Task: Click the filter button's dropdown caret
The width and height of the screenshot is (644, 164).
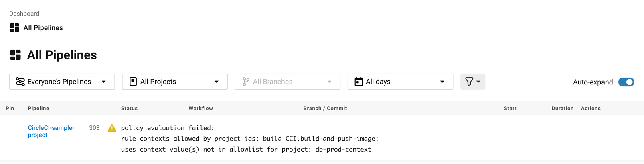Action: 478,82
